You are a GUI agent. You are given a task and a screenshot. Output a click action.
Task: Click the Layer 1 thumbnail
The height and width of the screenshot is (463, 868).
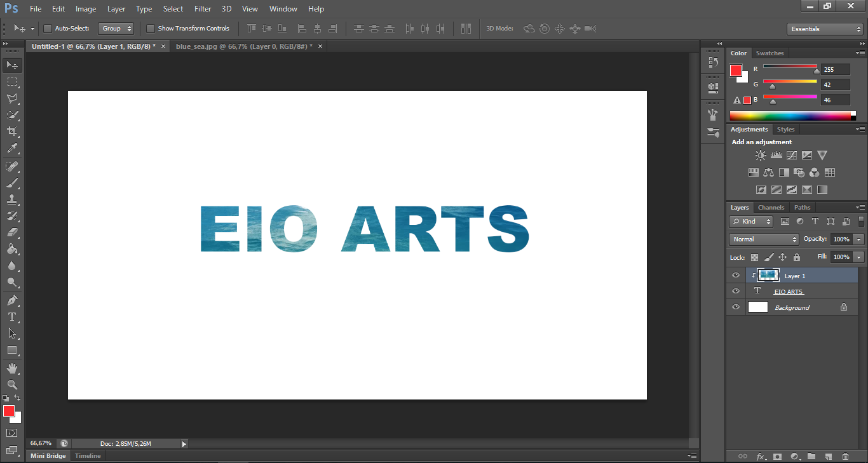click(x=768, y=276)
